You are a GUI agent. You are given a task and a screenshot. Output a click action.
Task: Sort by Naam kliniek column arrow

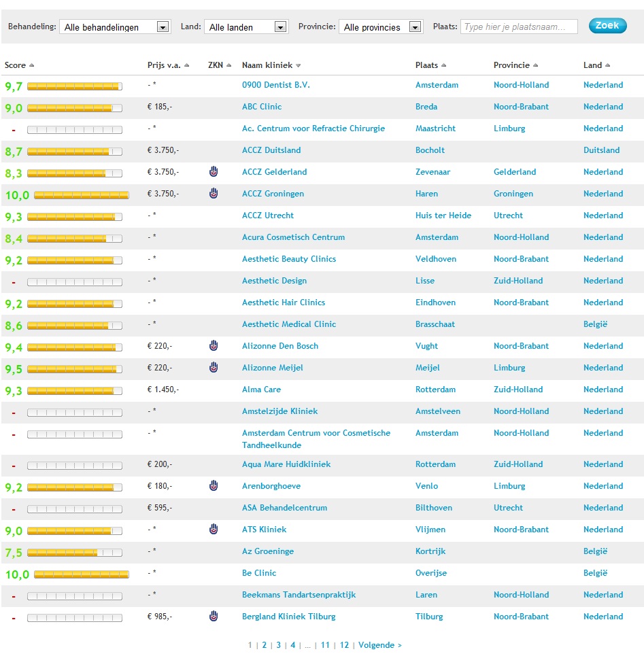[x=298, y=66]
